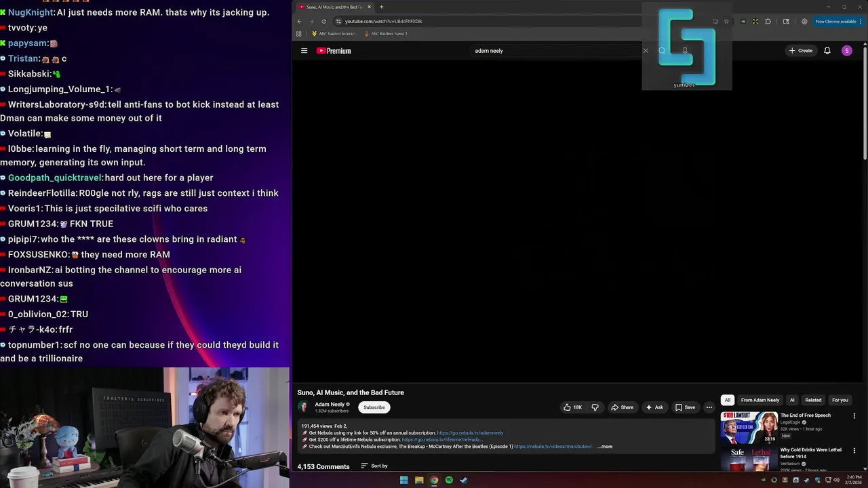Open Windows Start menu
Screen dimensions: 868x488
(x=403, y=480)
